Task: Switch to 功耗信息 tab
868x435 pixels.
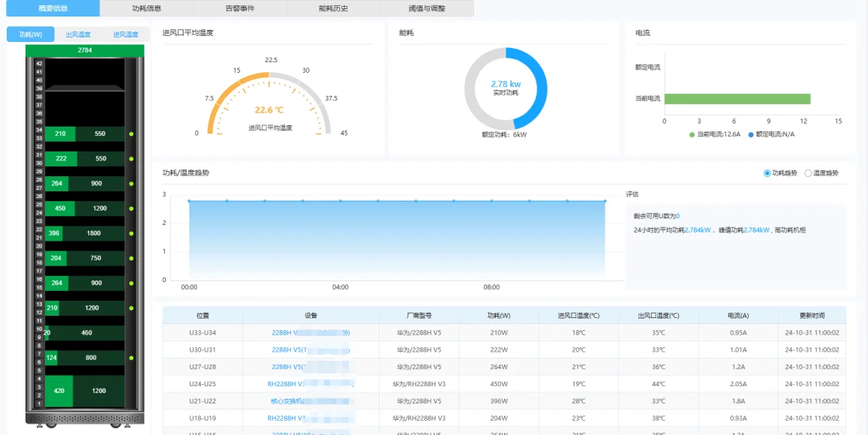Action: point(147,8)
